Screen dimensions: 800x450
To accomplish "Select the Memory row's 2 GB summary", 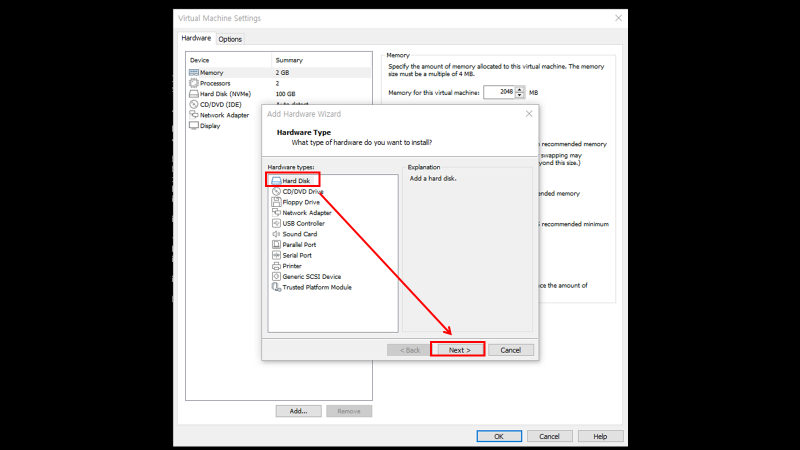I will [283, 72].
